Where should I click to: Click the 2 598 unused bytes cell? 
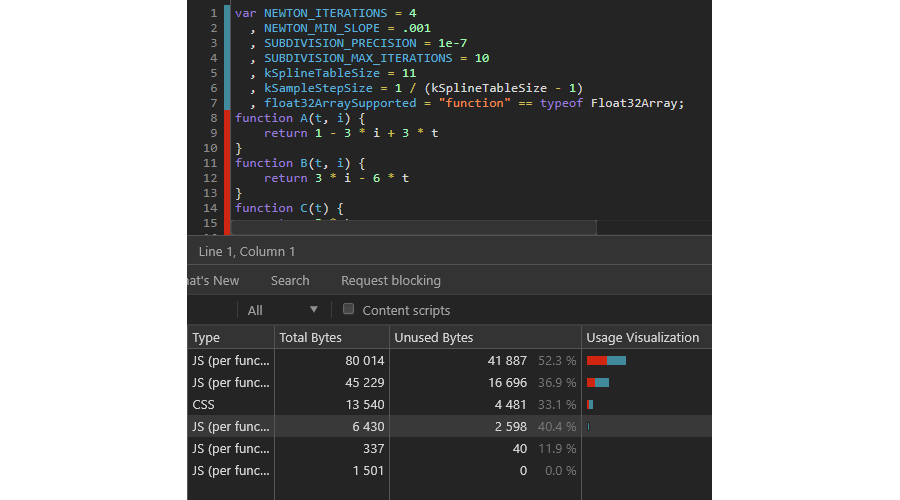click(510, 427)
